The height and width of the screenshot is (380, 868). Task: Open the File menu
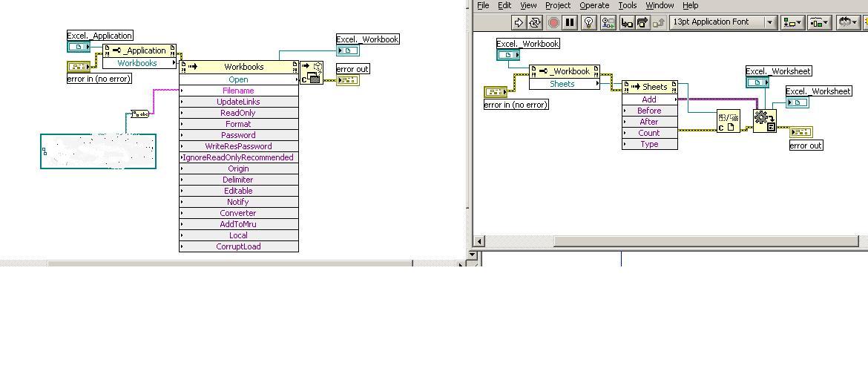click(483, 5)
